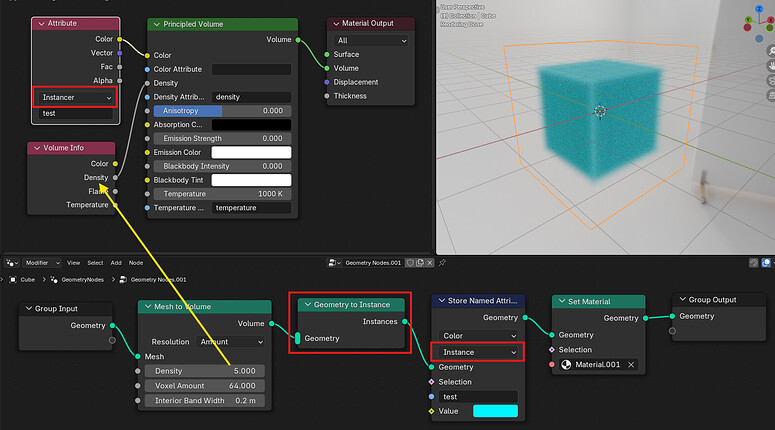Click the Interior Band Width field
This screenshot has height=430, width=775.
click(x=205, y=400)
